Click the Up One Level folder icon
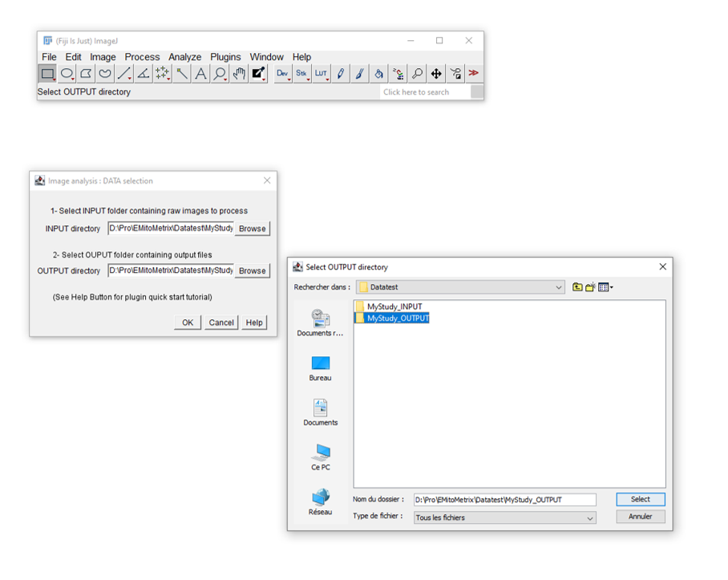 [x=577, y=287]
